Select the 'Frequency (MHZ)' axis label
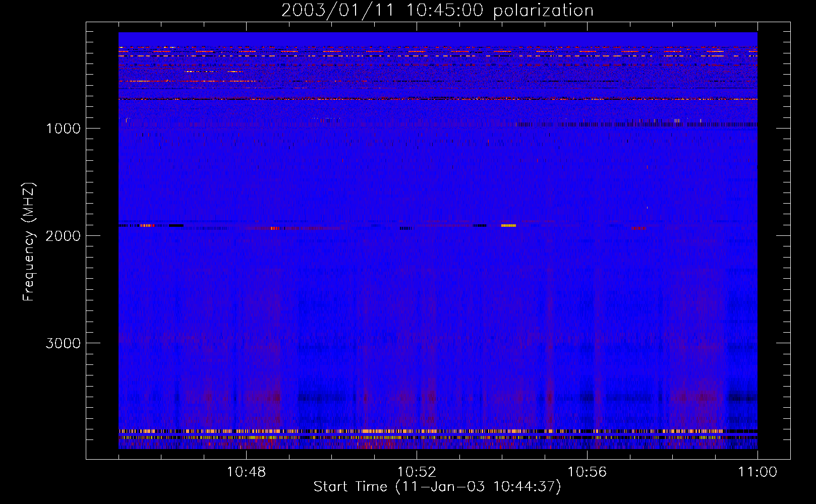Viewport: 816px width, 504px height. click(x=29, y=242)
